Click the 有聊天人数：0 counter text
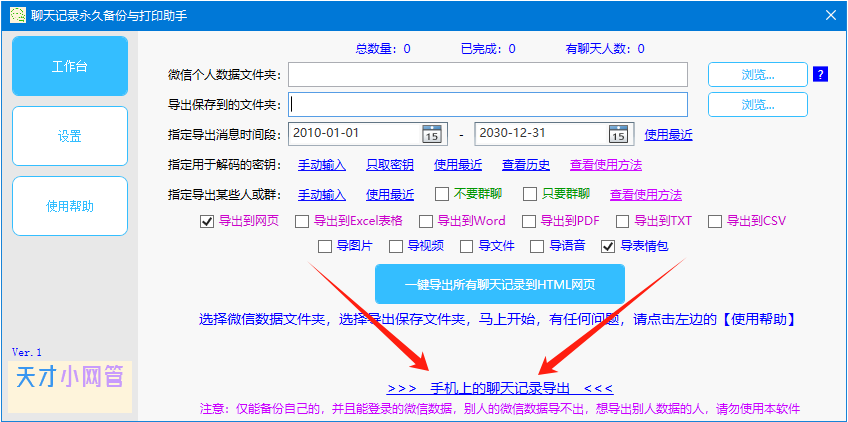Screen dimensions: 848x422 pos(605,49)
